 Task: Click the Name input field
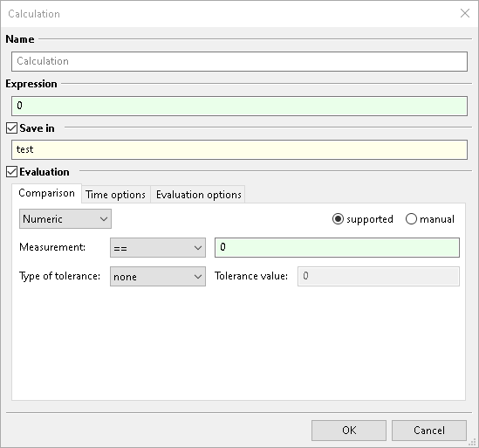[239, 61]
